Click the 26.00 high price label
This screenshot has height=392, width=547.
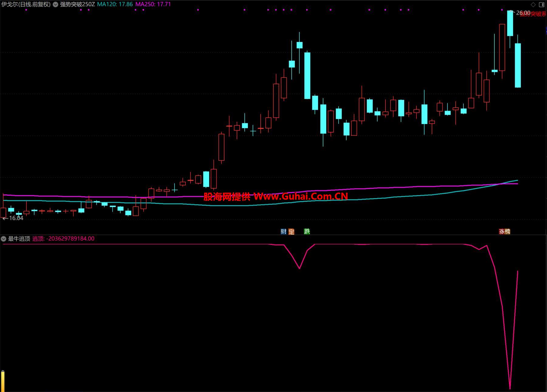pyautogui.click(x=523, y=13)
